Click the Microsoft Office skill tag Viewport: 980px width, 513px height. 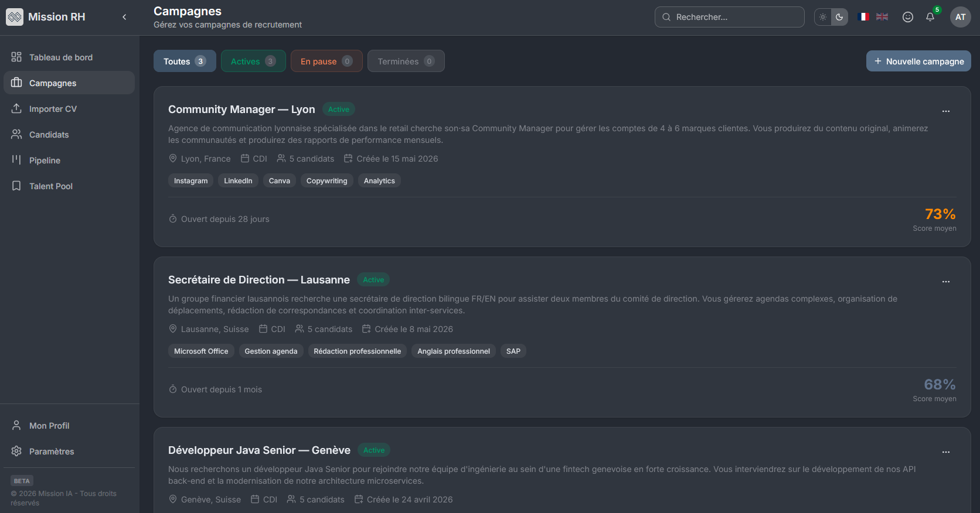click(x=201, y=351)
